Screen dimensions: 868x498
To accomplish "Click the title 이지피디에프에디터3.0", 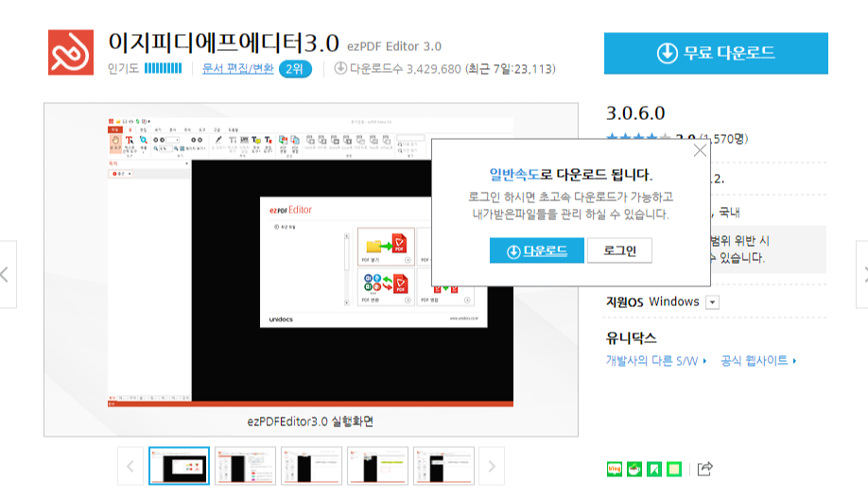I will [223, 43].
